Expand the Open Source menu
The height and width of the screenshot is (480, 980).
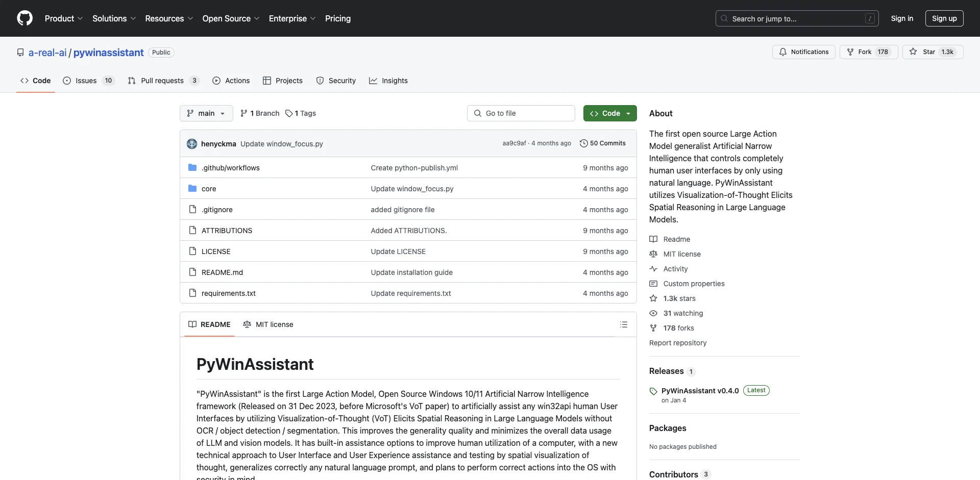pos(231,18)
